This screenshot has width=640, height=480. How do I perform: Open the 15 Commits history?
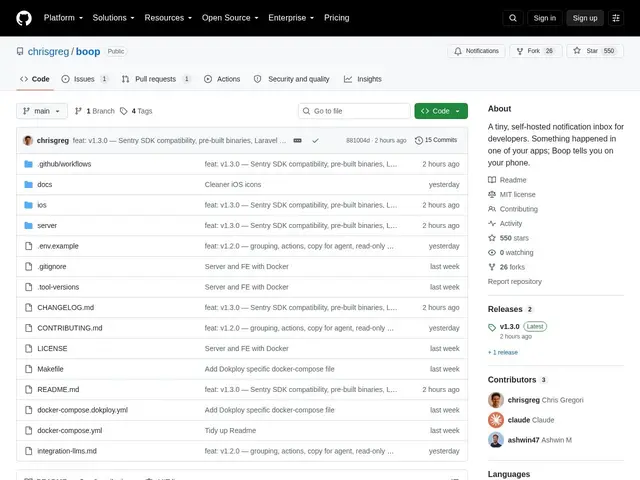click(x=436, y=140)
